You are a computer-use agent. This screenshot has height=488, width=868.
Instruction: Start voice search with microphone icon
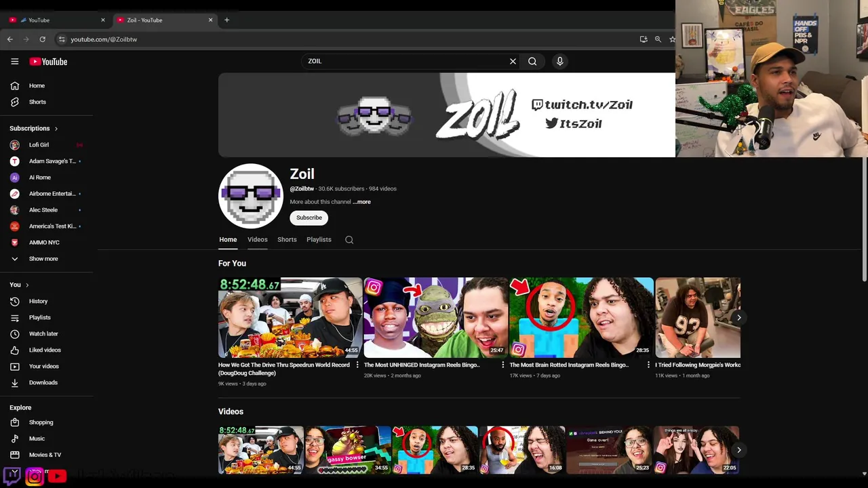point(559,61)
